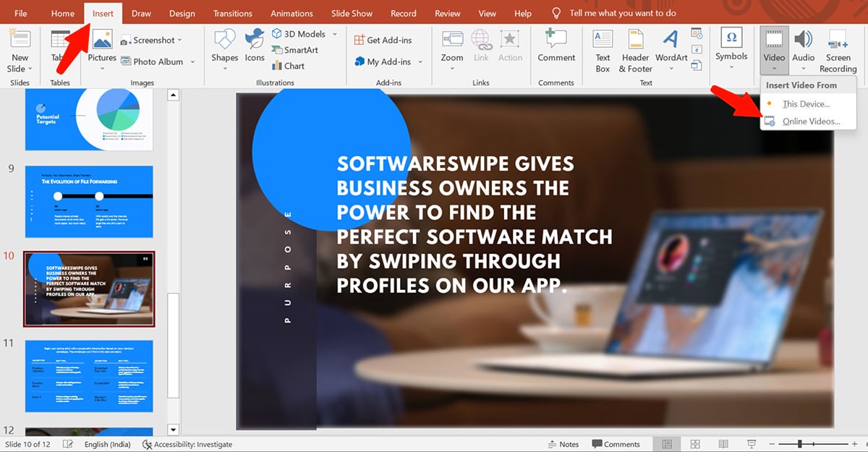The width and height of the screenshot is (868, 452).
Task: Insert a Text Box
Action: 603,49
